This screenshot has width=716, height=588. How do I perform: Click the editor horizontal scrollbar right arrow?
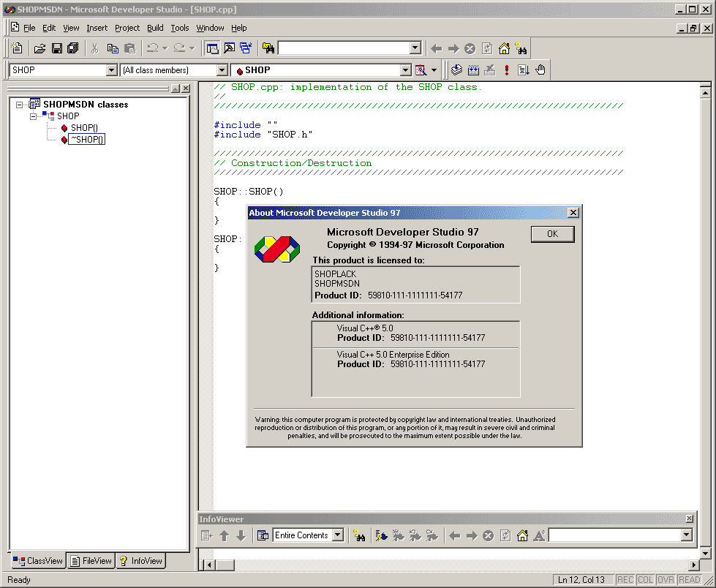click(694, 565)
